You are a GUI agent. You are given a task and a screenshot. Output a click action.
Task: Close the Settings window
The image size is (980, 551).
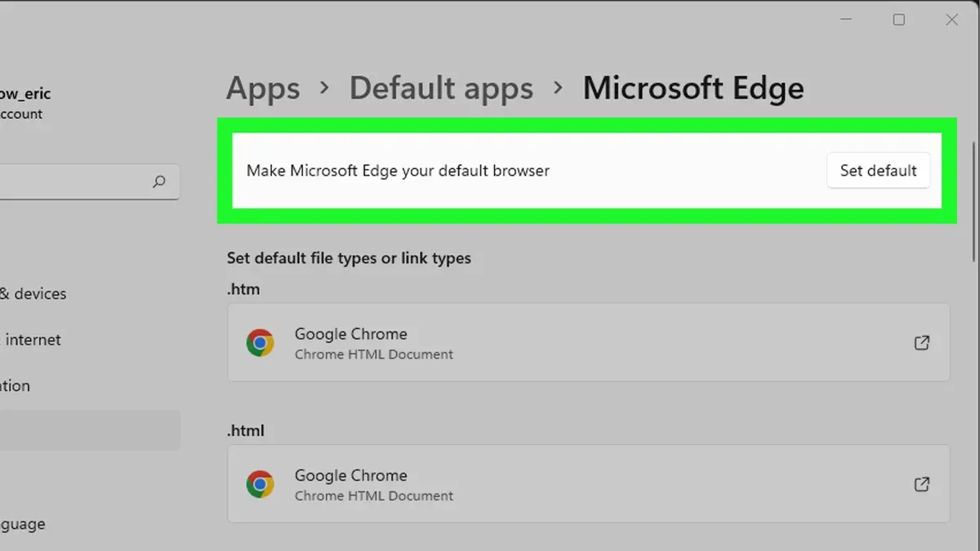click(951, 20)
